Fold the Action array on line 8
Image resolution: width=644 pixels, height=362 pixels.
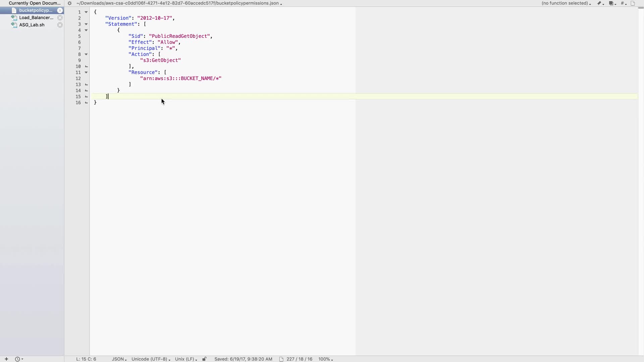pyautogui.click(x=86, y=54)
